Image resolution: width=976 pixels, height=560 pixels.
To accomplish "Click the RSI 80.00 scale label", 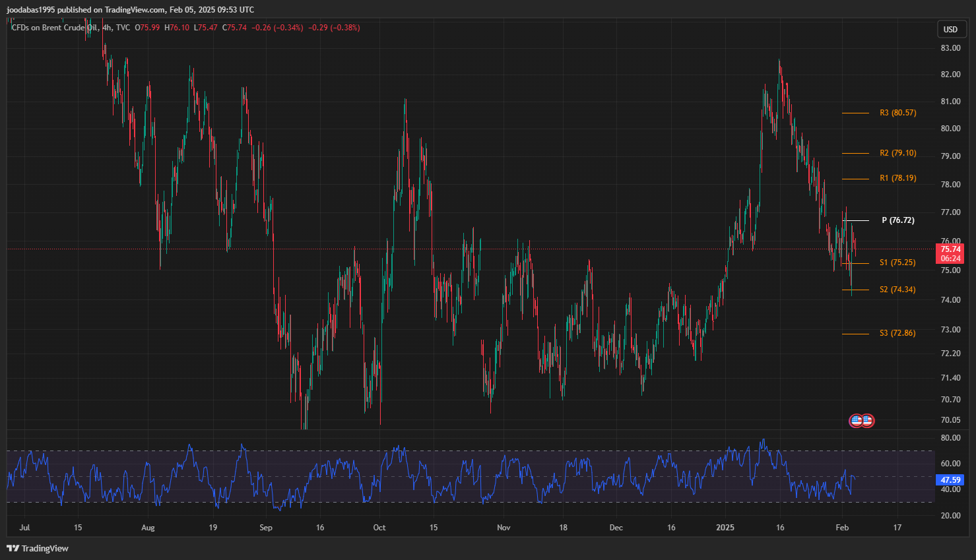I will [950, 438].
